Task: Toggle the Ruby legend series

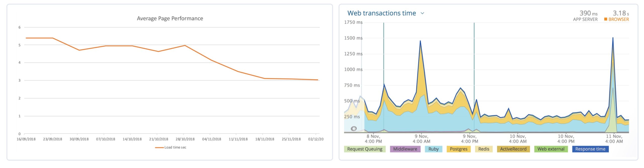Action: [x=433, y=149]
